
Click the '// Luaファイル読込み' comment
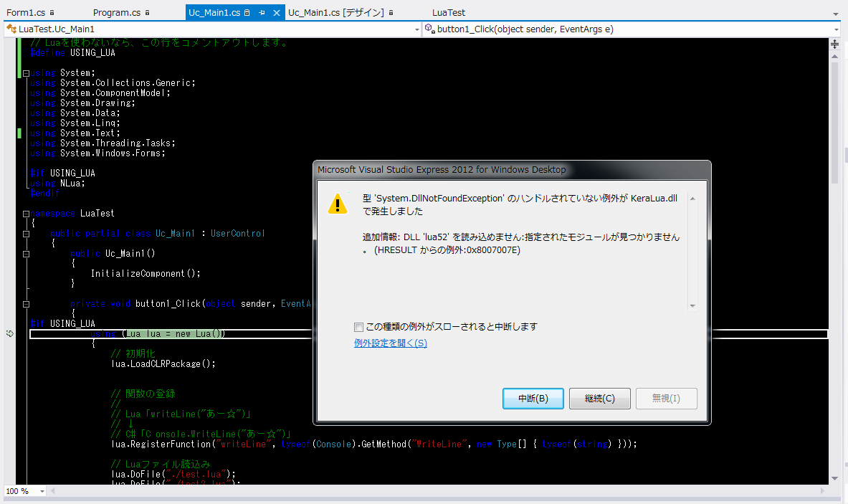click(x=160, y=464)
